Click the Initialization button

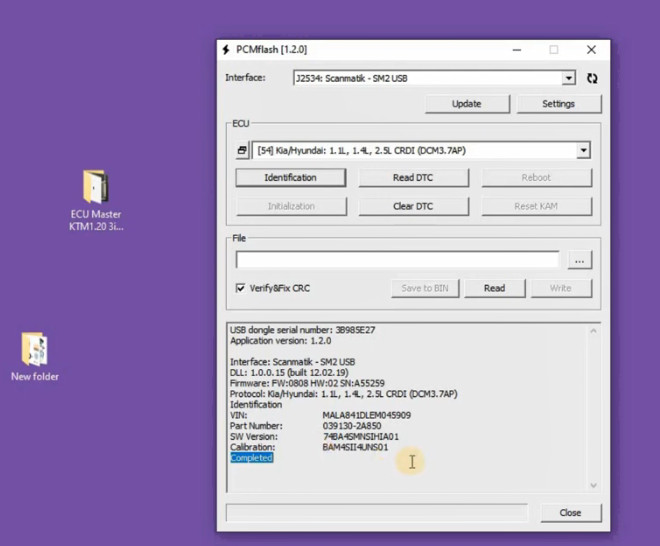[x=291, y=206]
